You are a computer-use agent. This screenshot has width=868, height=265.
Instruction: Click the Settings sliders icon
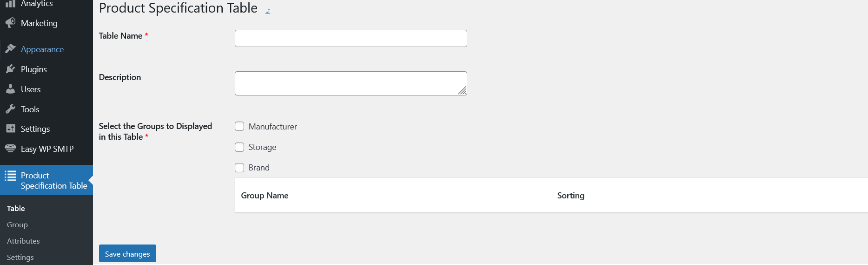(x=10, y=129)
